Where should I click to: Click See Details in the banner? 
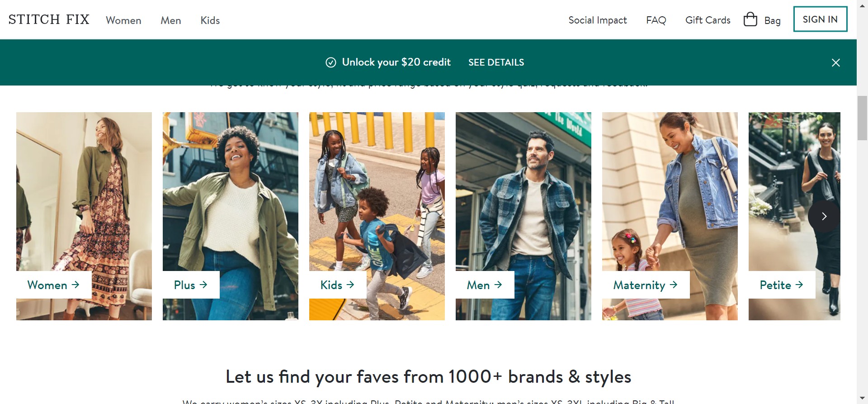tap(496, 62)
